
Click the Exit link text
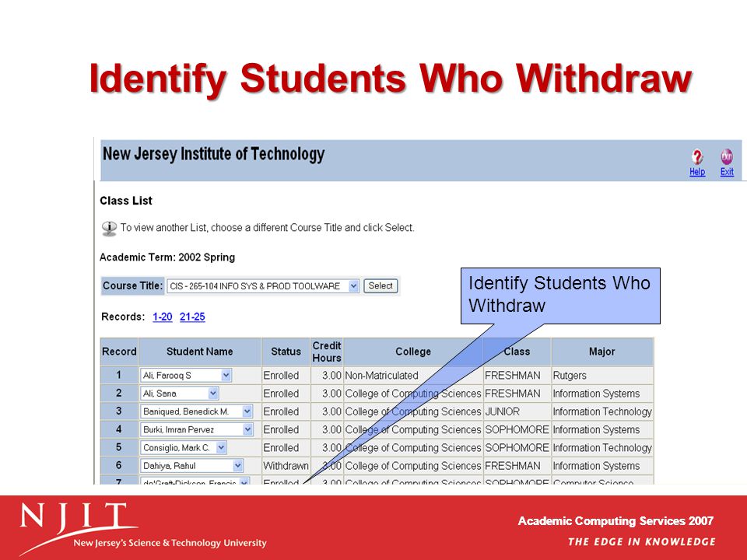[x=727, y=172]
